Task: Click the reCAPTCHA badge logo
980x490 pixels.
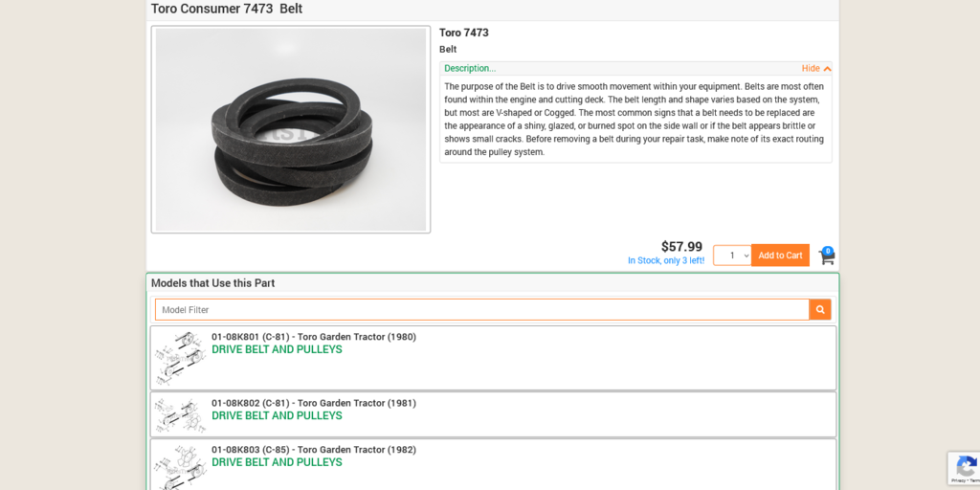Action: click(x=965, y=467)
